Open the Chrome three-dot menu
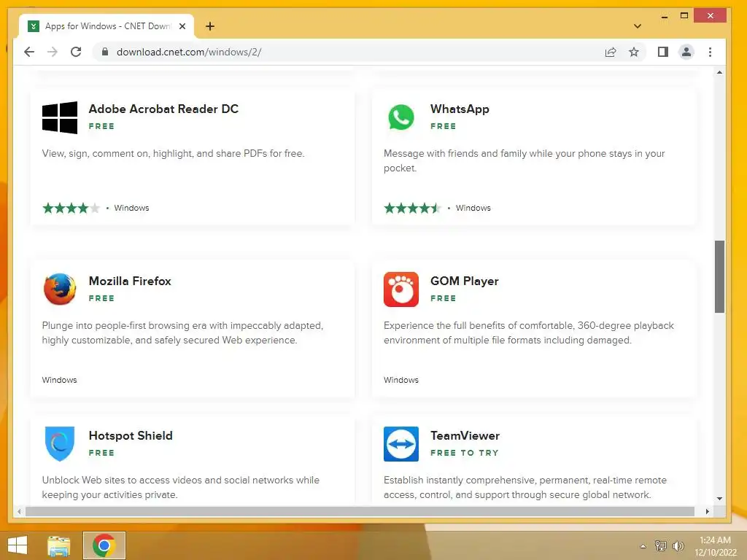 coord(710,52)
